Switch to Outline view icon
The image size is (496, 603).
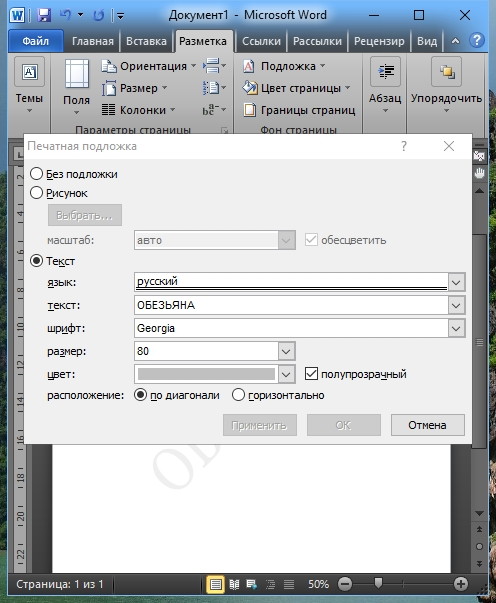pos(270,584)
